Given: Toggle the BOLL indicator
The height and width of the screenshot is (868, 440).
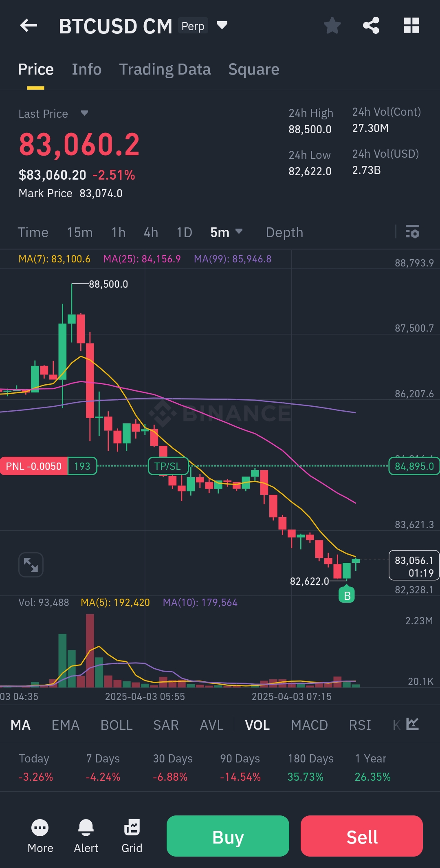Looking at the screenshot, I should 117,725.
